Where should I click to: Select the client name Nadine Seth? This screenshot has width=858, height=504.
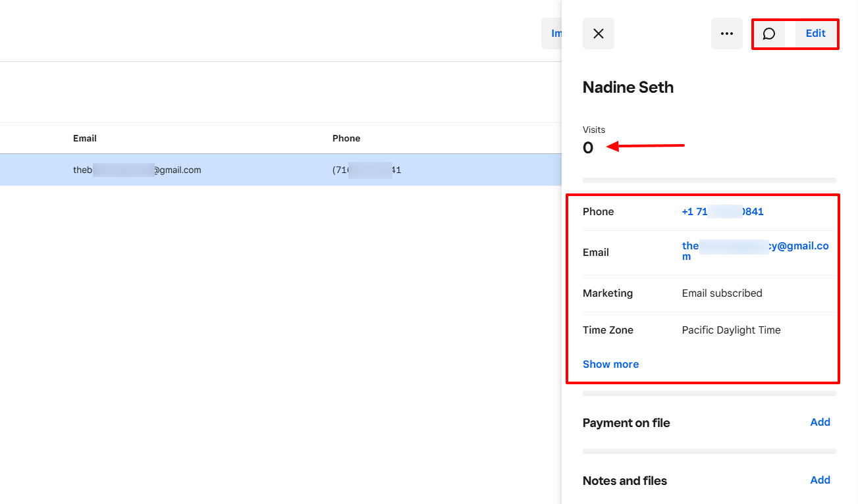pyautogui.click(x=628, y=87)
